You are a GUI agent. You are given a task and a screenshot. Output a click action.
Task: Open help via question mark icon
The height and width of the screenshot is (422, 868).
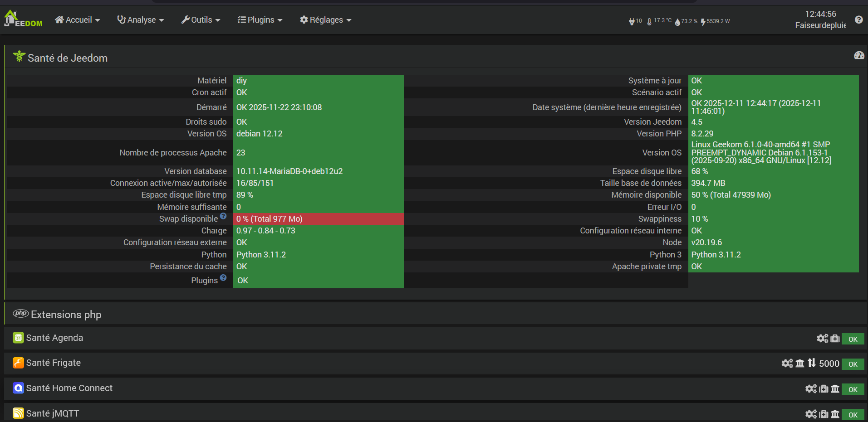click(x=858, y=19)
